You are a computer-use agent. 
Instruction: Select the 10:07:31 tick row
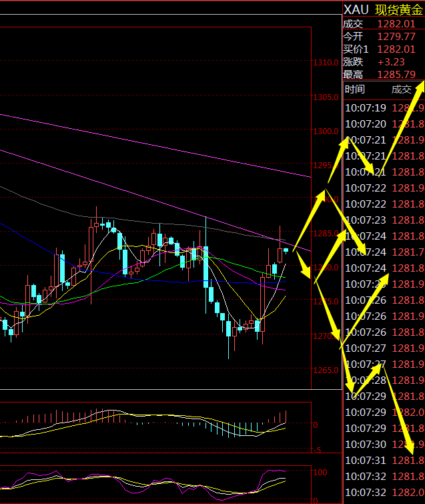click(x=384, y=460)
